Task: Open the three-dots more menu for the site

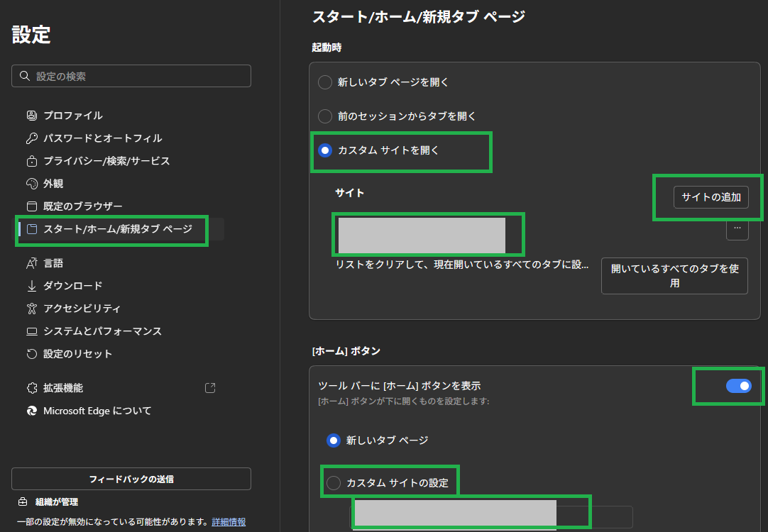Action: point(737,228)
